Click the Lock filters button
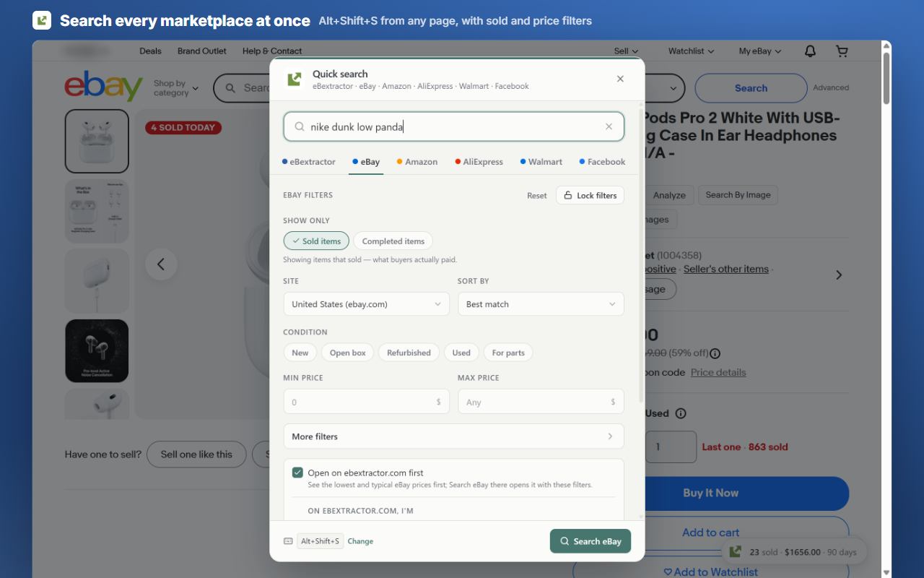 (590, 195)
